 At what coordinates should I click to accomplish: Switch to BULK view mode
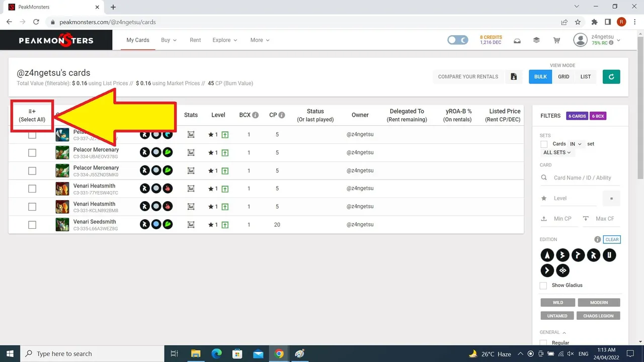point(540,76)
